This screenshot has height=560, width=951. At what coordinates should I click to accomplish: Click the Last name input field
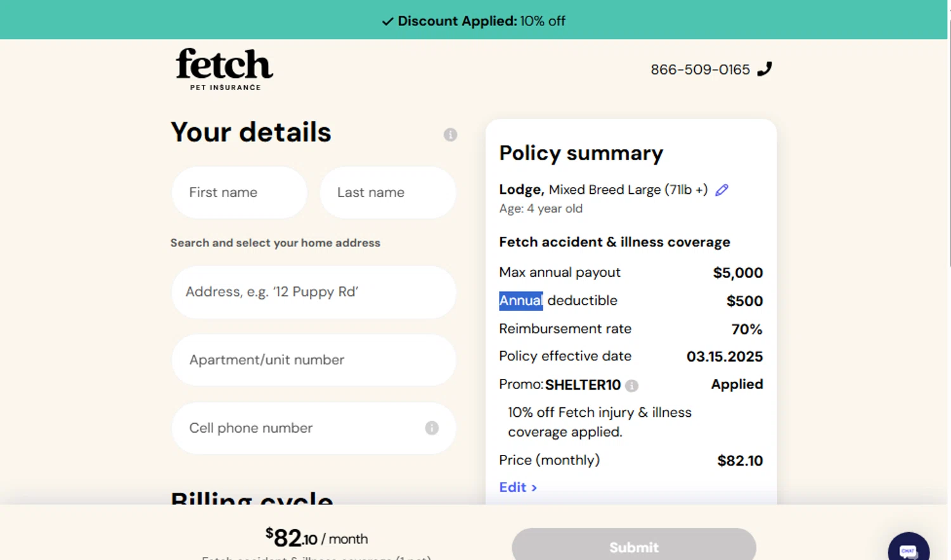pos(387,193)
